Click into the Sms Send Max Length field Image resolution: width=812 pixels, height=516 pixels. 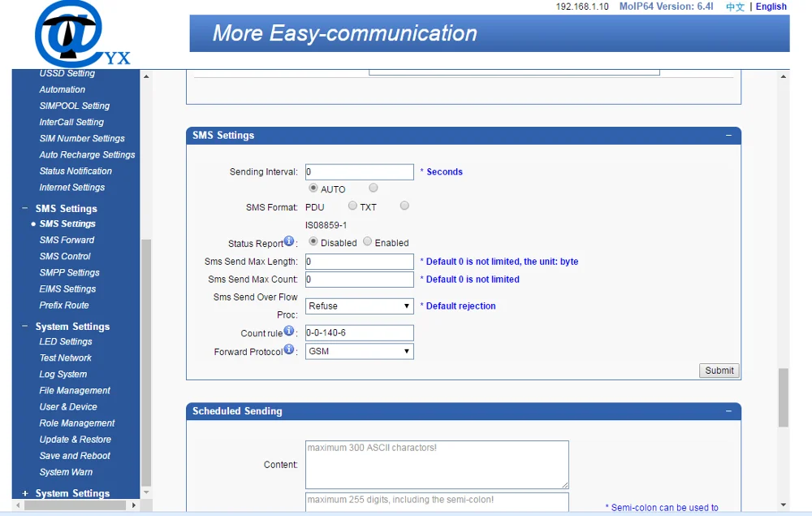pos(360,262)
